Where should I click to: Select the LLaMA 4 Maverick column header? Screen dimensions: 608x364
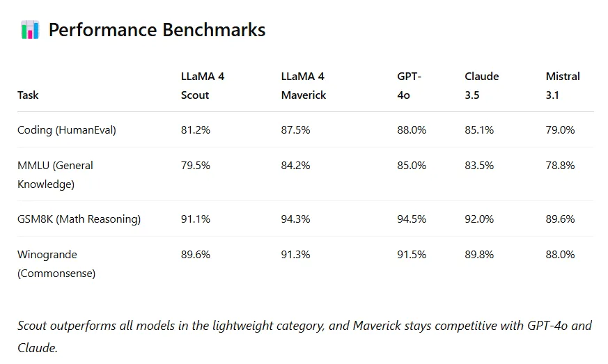(x=304, y=86)
